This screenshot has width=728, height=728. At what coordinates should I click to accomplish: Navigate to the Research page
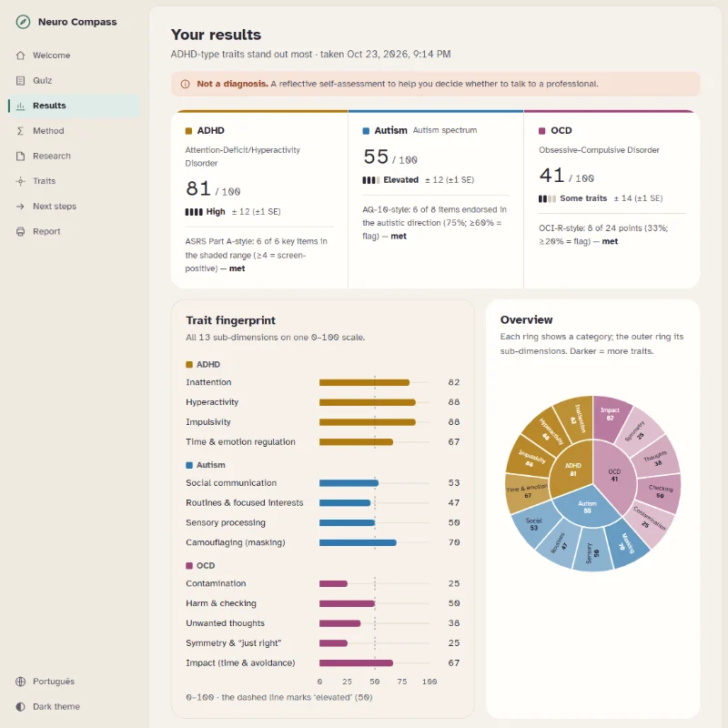(x=74, y=156)
